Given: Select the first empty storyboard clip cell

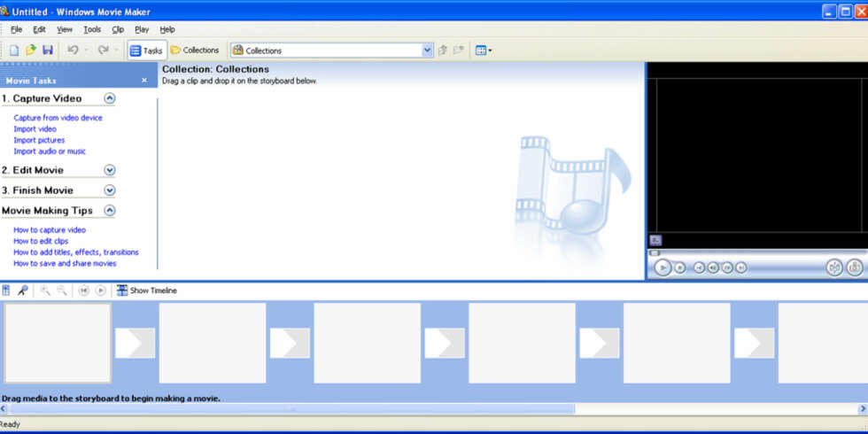Looking at the screenshot, I should (57, 344).
